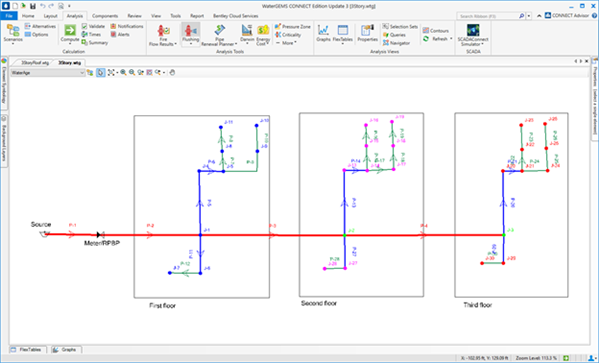The image size is (599, 363).
Task: Switch to the Components ribbon tab
Action: click(105, 16)
